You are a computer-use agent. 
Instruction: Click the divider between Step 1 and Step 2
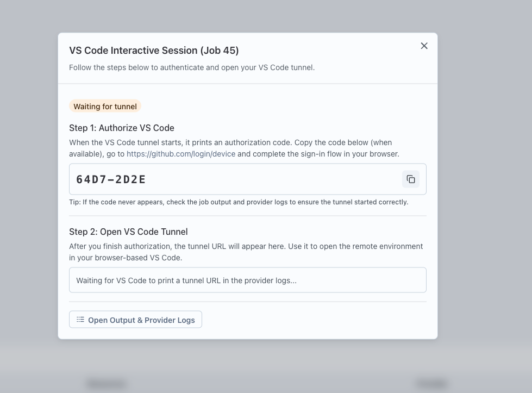click(247, 216)
